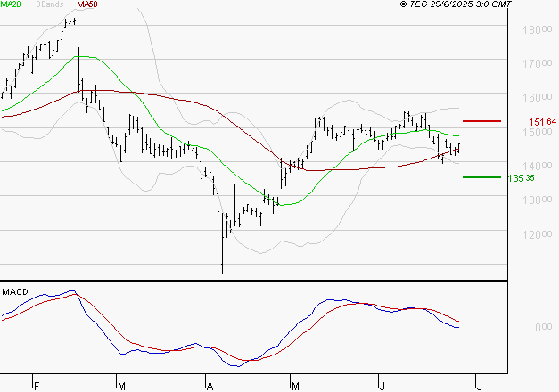Click the 170.00 price axis label
The height and width of the screenshot is (392, 559).
coord(538,64)
